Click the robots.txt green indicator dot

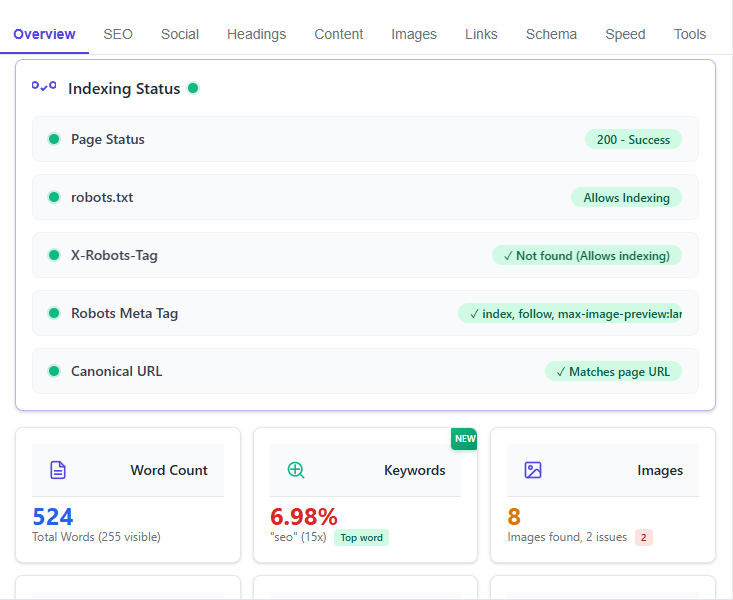click(x=54, y=197)
